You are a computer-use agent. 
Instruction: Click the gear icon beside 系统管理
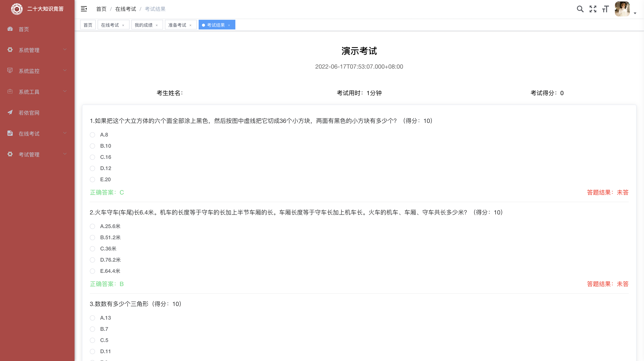10,50
